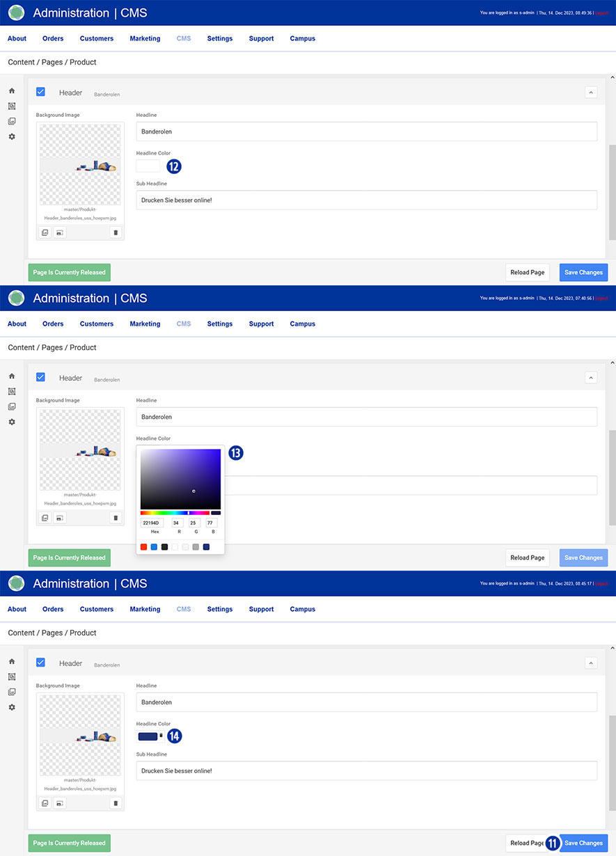
Task: Collapse the Header section in the middle panel
Action: click(591, 377)
